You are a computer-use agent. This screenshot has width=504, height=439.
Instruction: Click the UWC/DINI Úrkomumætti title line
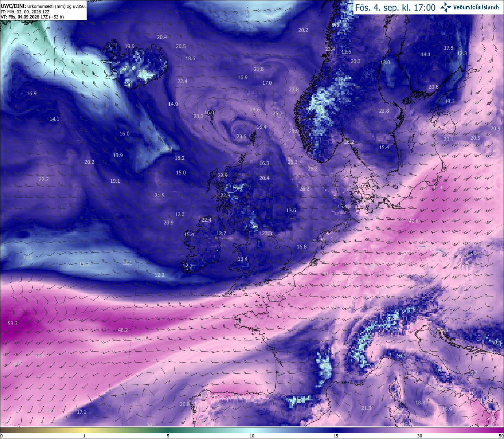(x=43, y=6)
